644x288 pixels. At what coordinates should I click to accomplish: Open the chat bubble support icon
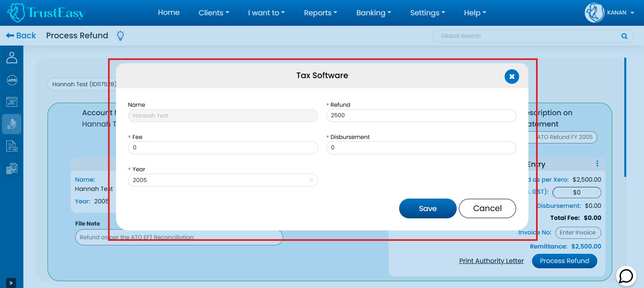coord(626,276)
